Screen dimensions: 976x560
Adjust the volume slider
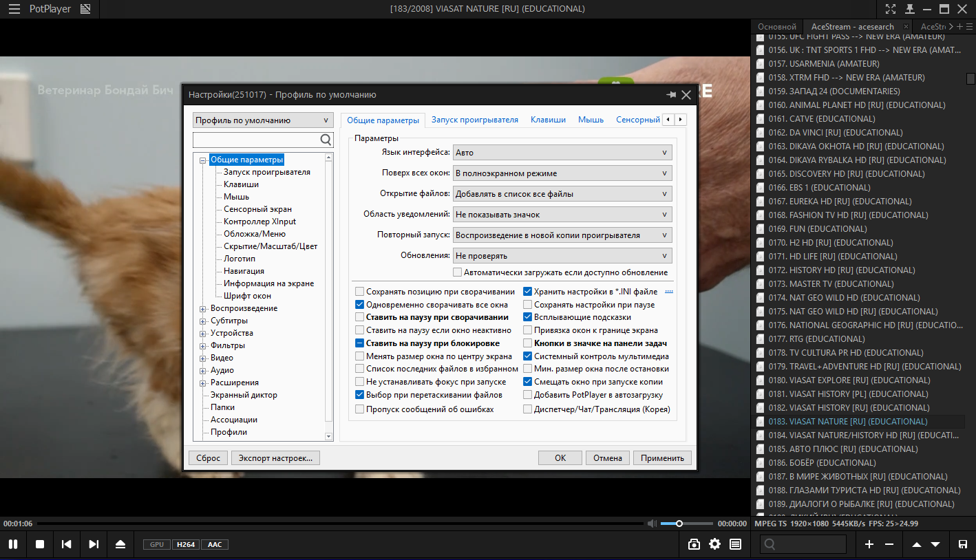point(687,524)
